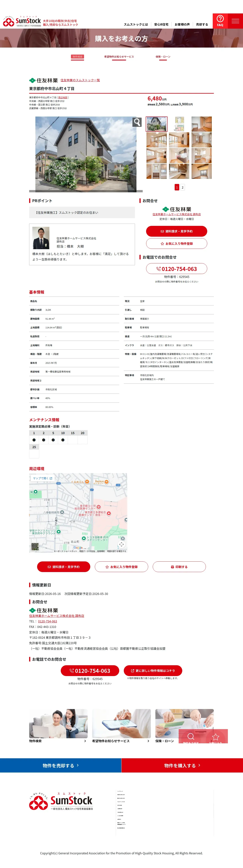
Task: Call 0120-754-063 from the お電話でのお問合せ sidebar
Action: pyautogui.click(x=176, y=269)
